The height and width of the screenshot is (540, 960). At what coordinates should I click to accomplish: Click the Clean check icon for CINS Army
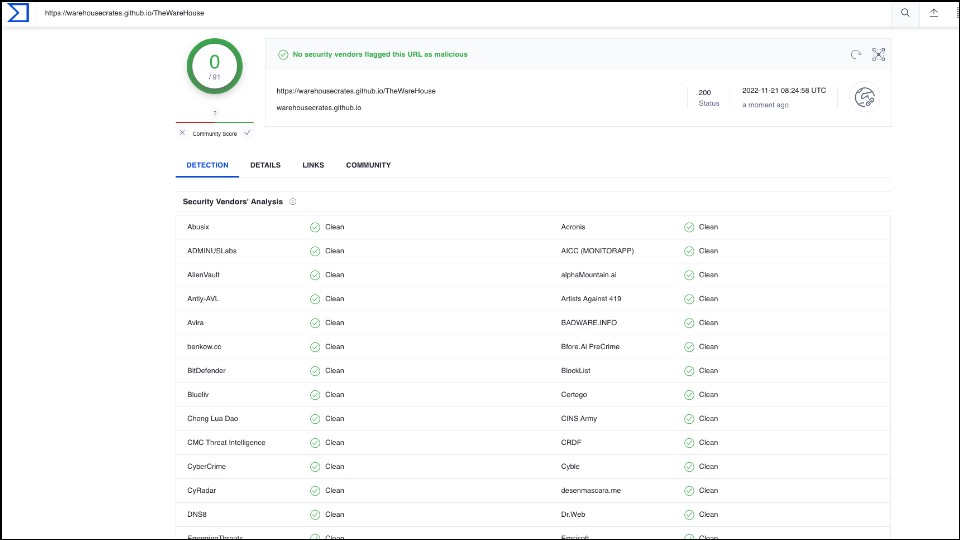(689, 419)
